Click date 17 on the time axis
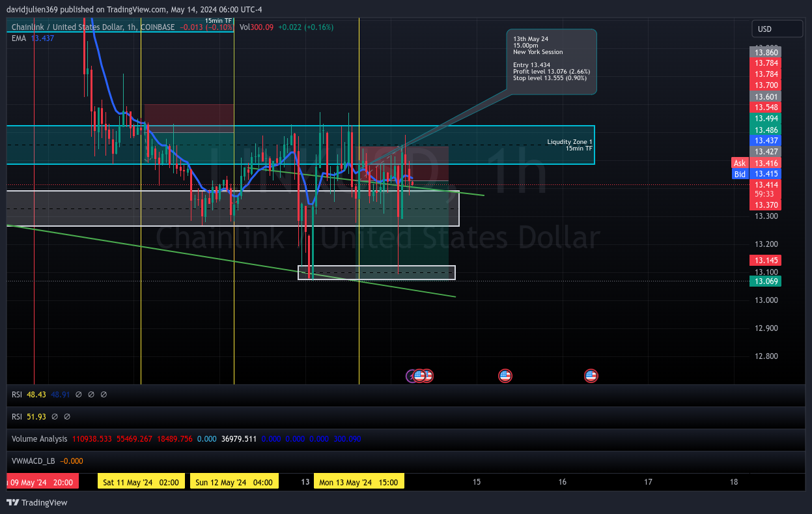The image size is (812, 514). 648,482
